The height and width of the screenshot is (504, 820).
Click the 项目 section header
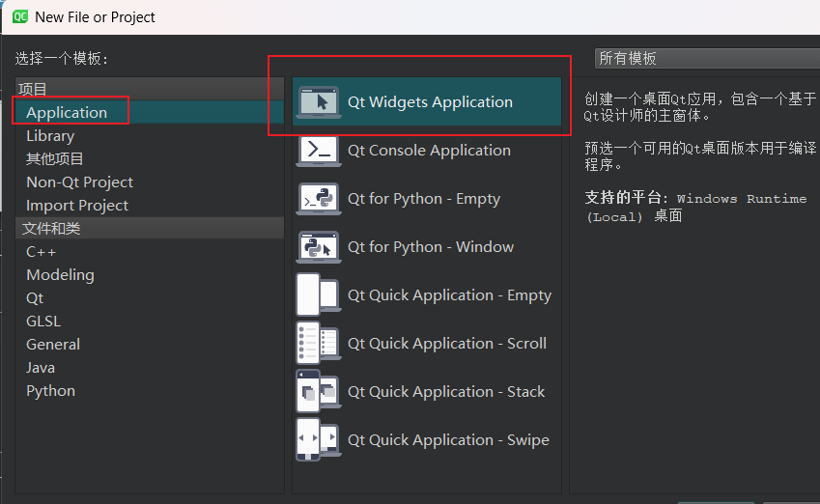click(x=150, y=89)
